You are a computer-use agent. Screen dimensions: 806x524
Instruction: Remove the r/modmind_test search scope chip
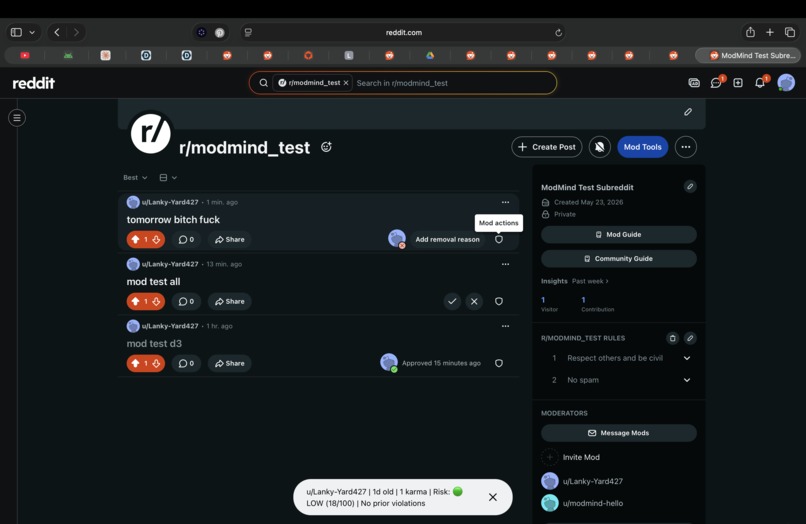[x=346, y=83]
